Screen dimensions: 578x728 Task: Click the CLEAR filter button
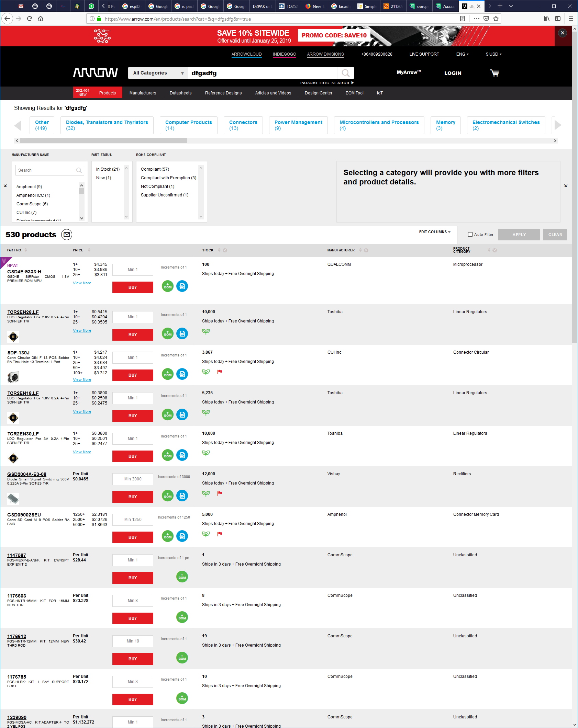click(555, 235)
